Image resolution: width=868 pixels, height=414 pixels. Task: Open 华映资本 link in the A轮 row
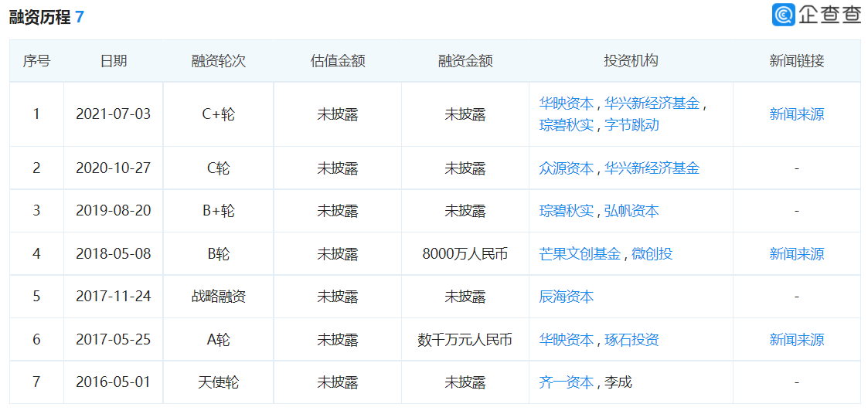tap(567, 339)
